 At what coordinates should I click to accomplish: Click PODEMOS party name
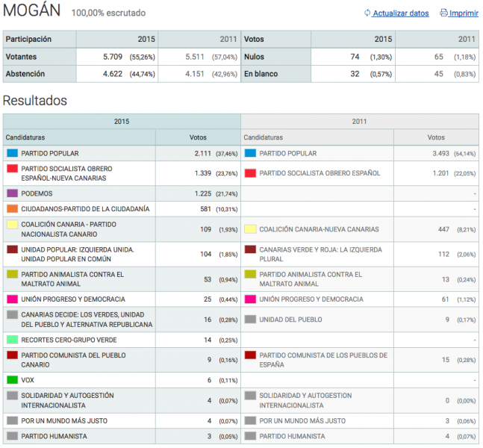[x=37, y=193]
